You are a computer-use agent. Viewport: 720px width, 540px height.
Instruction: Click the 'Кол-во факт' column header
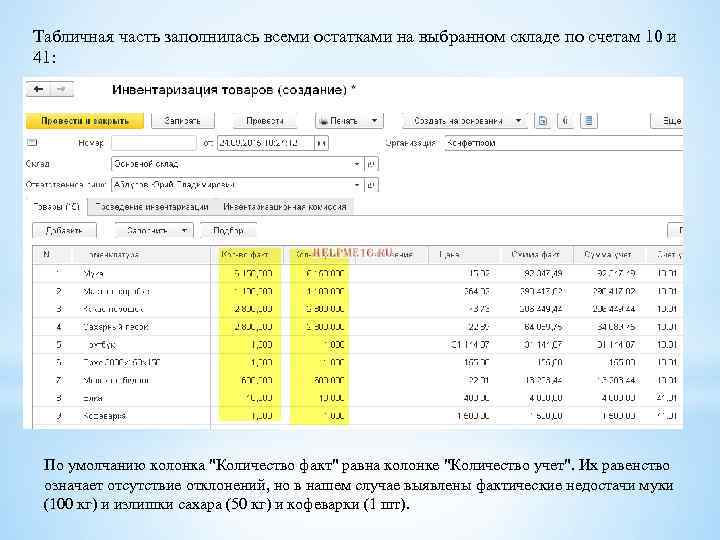[x=246, y=254]
